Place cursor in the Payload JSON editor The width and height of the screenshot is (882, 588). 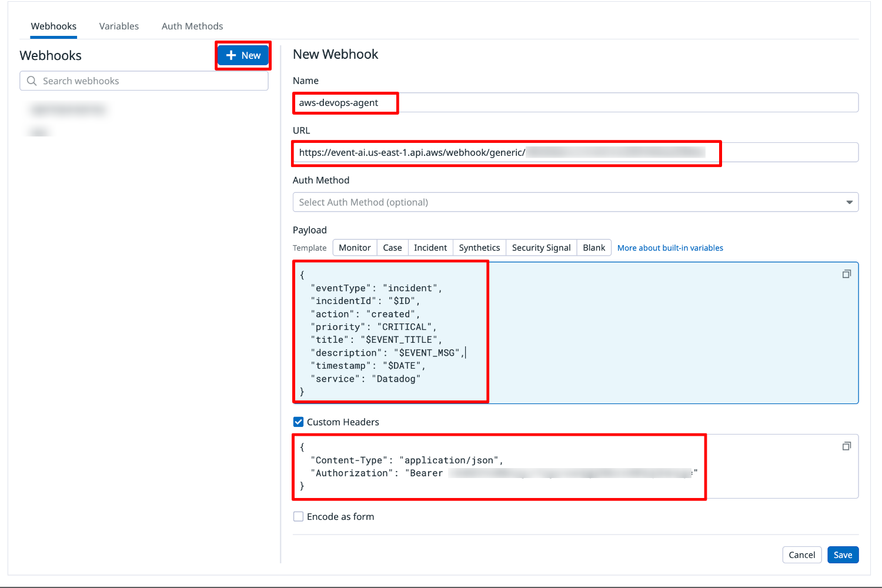pos(576,333)
